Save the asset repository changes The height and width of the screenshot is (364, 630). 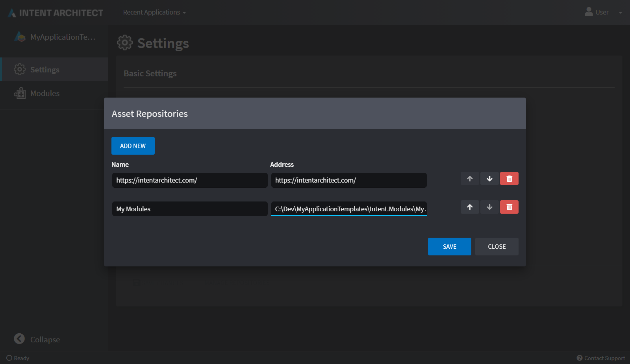[449, 246]
